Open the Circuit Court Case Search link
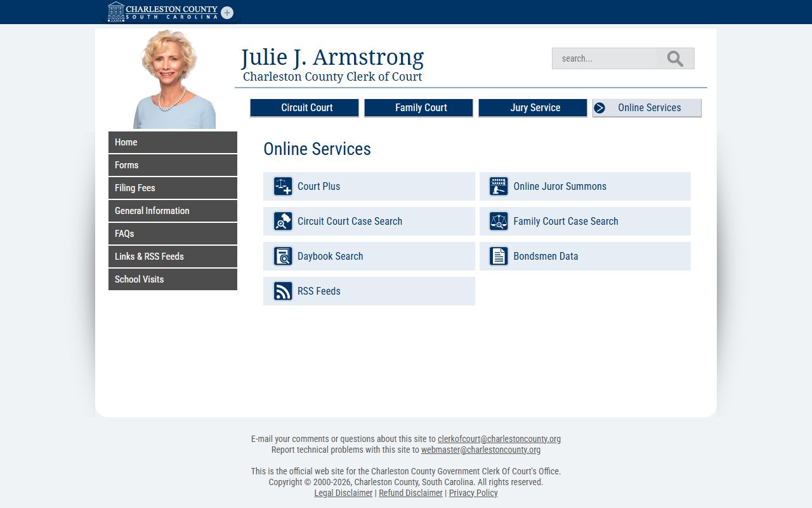The image size is (812, 508). coord(369,221)
